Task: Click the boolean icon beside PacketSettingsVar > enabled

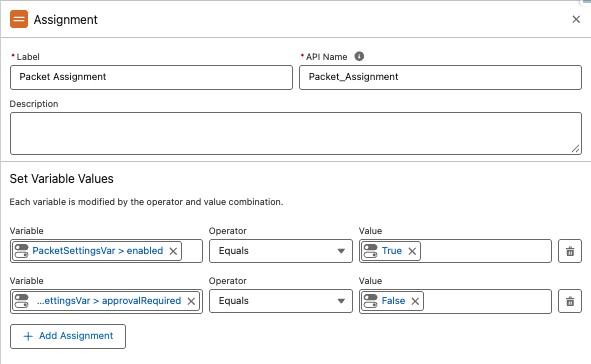Action: [x=21, y=251]
